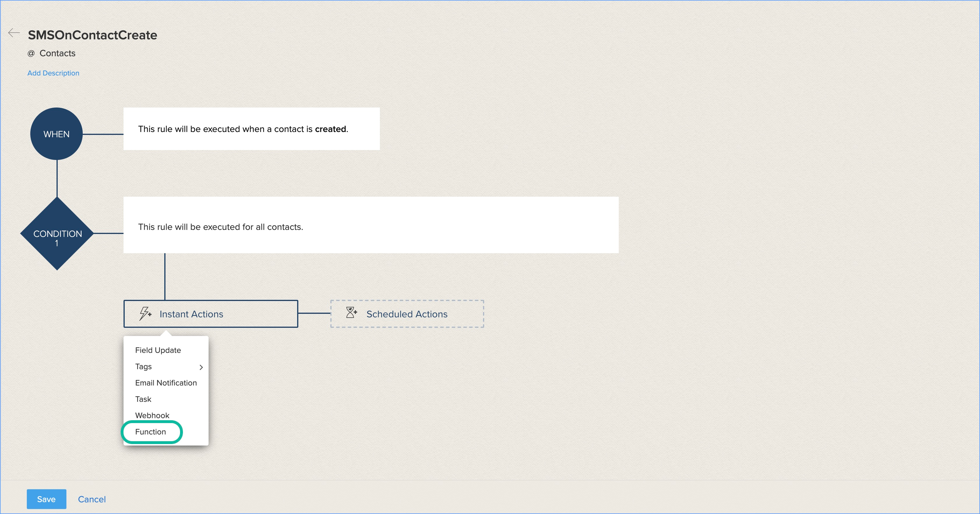This screenshot has width=980, height=514.
Task: Open the Scheduled Actions box
Action: click(x=407, y=314)
